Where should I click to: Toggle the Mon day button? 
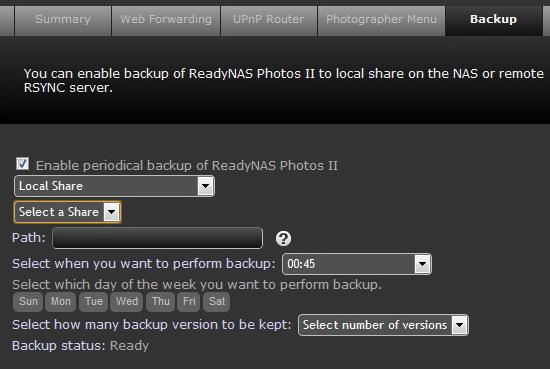coord(61,302)
